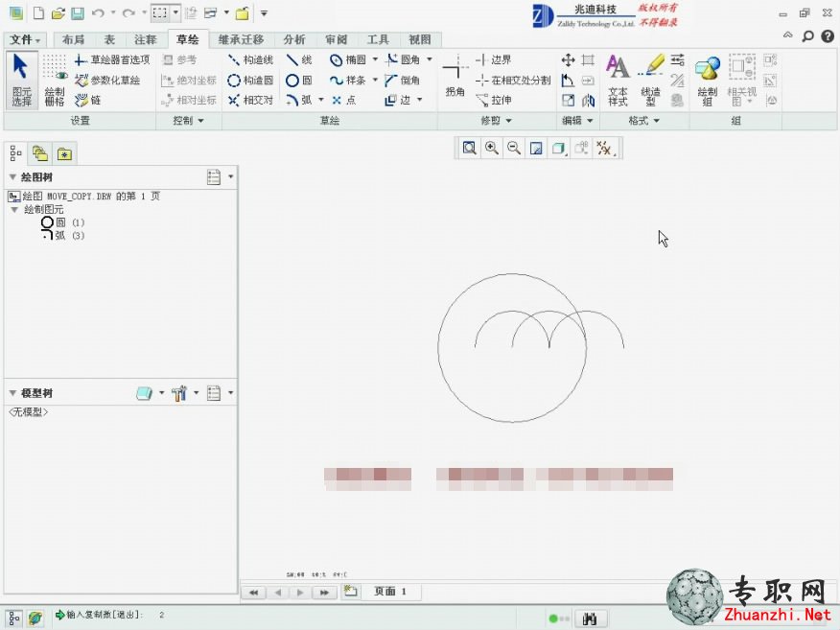This screenshot has width=840, height=630.
Task: Switch to the 视图 ribbon tab
Action: coord(419,39)
